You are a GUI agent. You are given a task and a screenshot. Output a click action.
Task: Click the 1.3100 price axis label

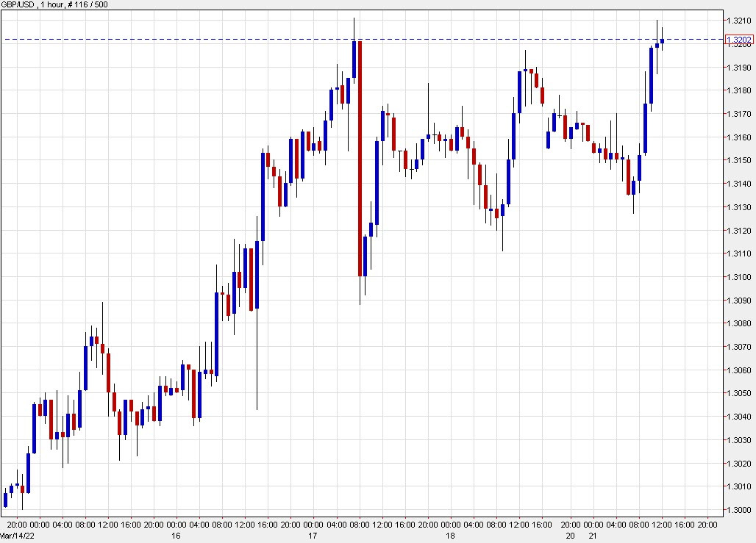(739, 277)
